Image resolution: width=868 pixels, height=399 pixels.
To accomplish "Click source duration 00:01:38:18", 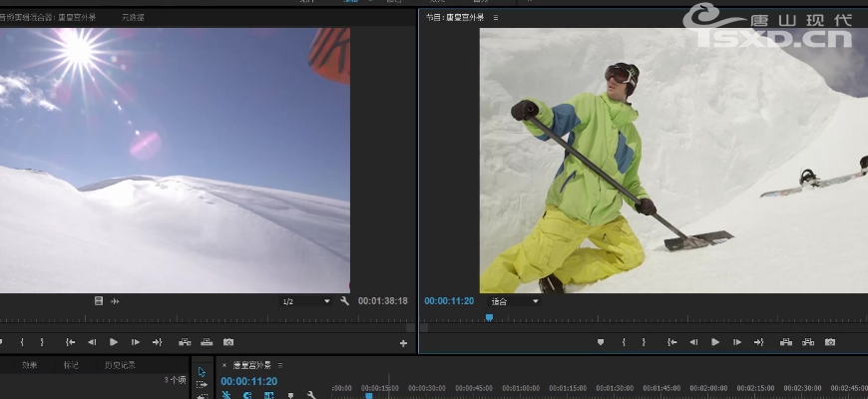I will click(x=382, y=301).
